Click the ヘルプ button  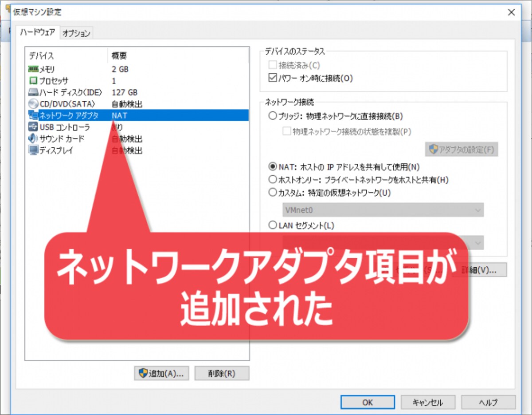pos(488,402)
